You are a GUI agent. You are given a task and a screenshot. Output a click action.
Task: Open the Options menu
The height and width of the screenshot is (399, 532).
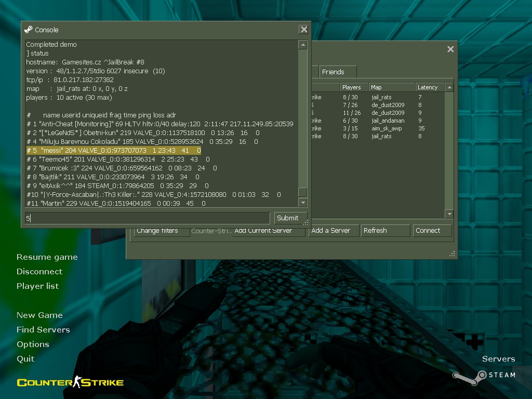(33, 344)
